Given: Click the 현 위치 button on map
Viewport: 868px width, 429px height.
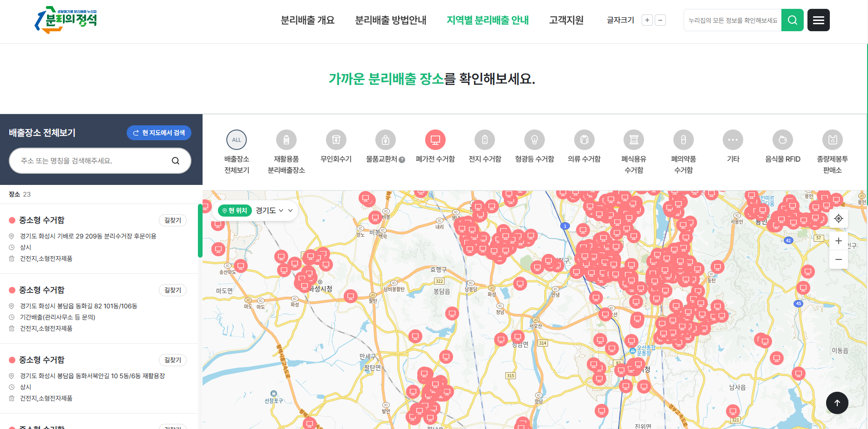Looking at the screenshot, I should (x=235, y=211).
